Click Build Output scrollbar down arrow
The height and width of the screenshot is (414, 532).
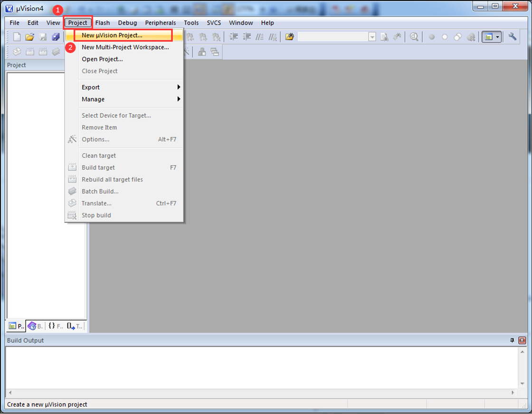pyautogui.click(x=522, y=384)
